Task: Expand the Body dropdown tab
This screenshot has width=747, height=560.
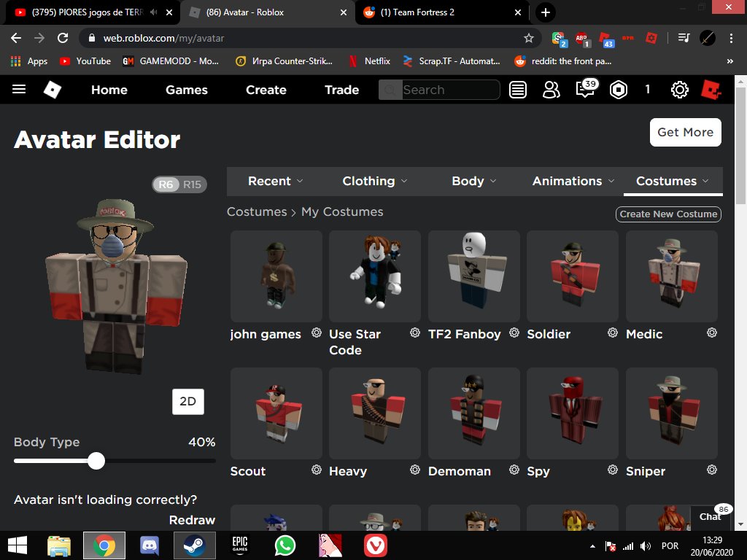Action: click(x=474, y=181)
